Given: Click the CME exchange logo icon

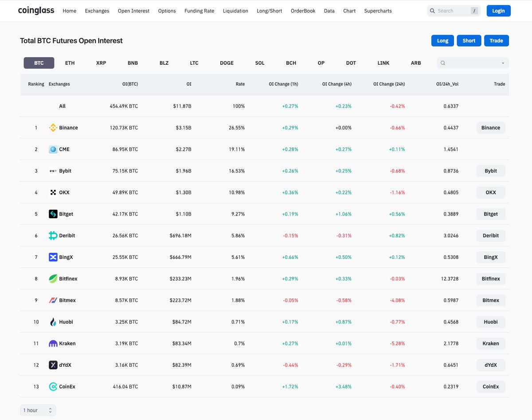Looking at the screenshot, I should (x=53, y=149).
